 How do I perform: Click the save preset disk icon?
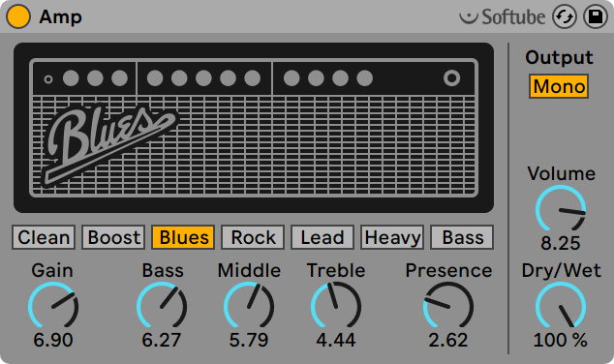pos(596,16)
